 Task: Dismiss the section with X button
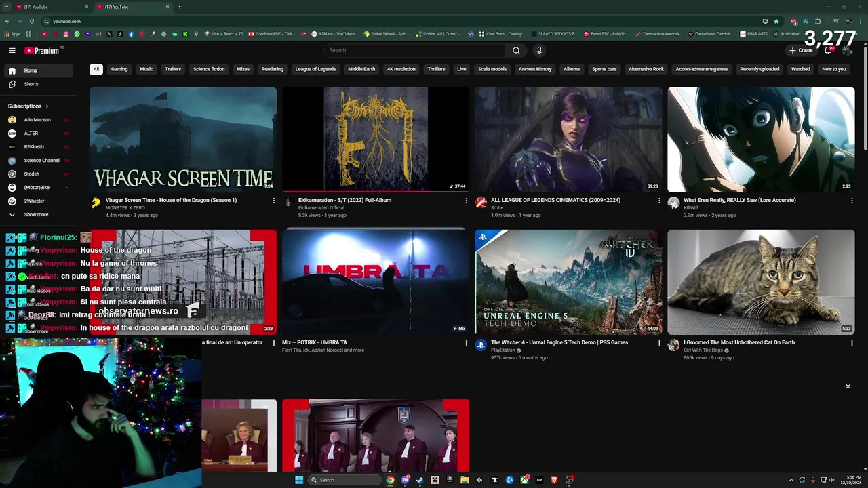click(848, 386)
